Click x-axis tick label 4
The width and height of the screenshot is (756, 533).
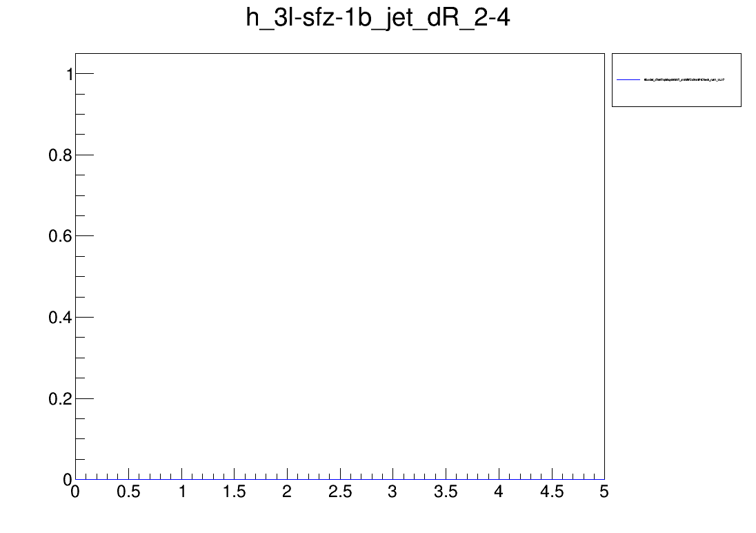point(499,492)
